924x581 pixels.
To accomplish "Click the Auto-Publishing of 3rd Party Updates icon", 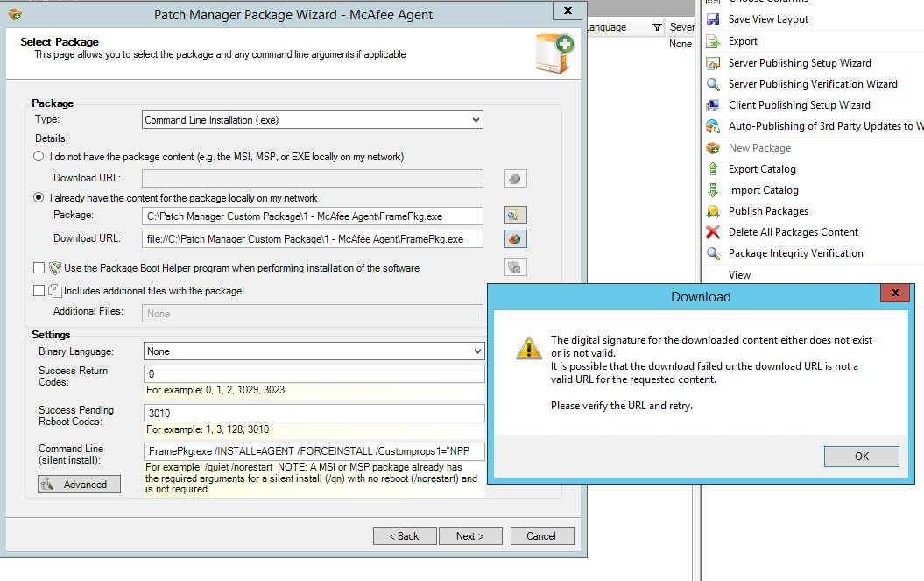I will [713, 126].
